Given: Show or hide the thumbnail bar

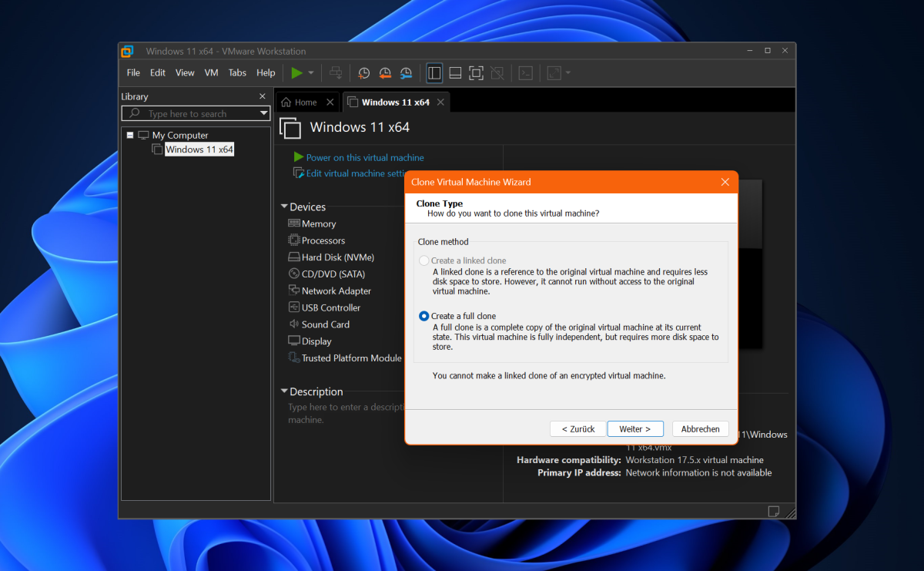Looking at the screenshot, I should (454, 72).
